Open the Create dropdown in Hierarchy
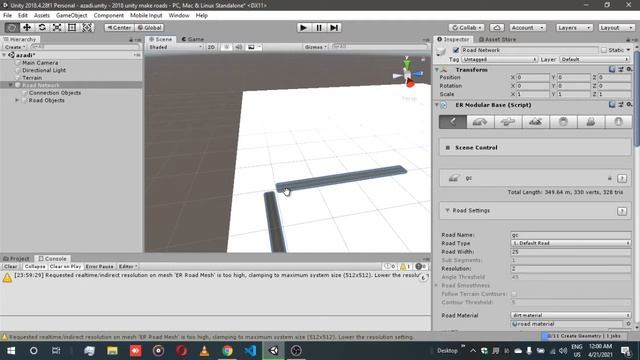The width and height of the screenshot is (640, 360). coord(15,47)
